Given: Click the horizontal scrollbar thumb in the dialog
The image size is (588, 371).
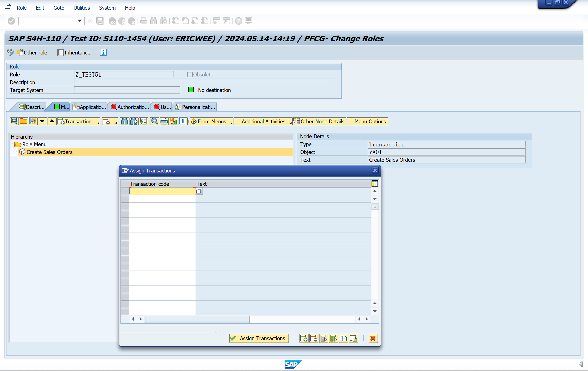Looking at the screenshot, I should (197, 319).
